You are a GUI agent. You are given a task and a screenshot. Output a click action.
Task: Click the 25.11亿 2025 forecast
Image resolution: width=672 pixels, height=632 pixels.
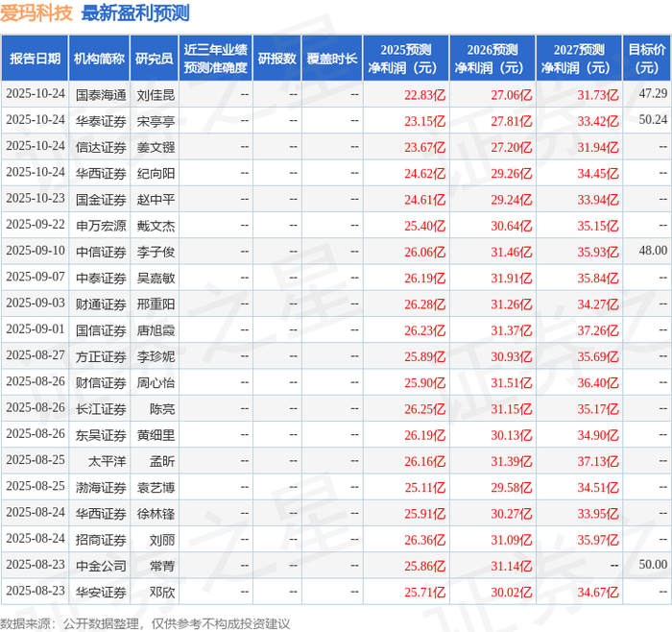tap(424, 488)
